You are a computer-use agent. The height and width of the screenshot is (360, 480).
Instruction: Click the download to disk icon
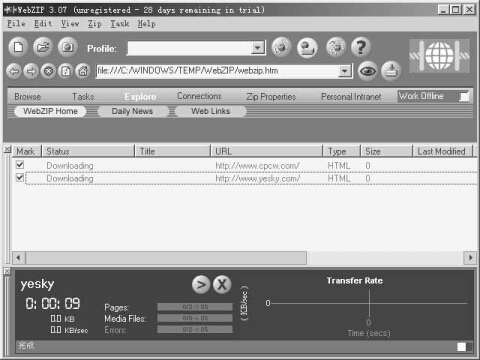(391, 71)
